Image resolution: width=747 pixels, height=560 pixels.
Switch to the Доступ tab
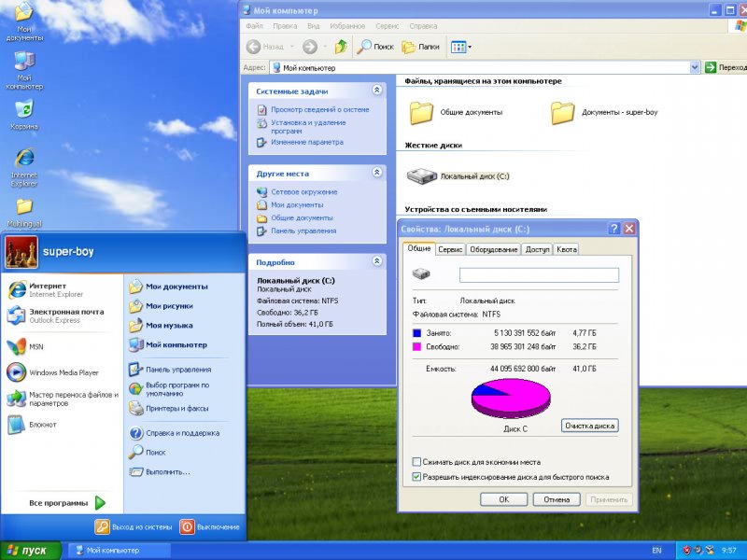pos(538,249)
